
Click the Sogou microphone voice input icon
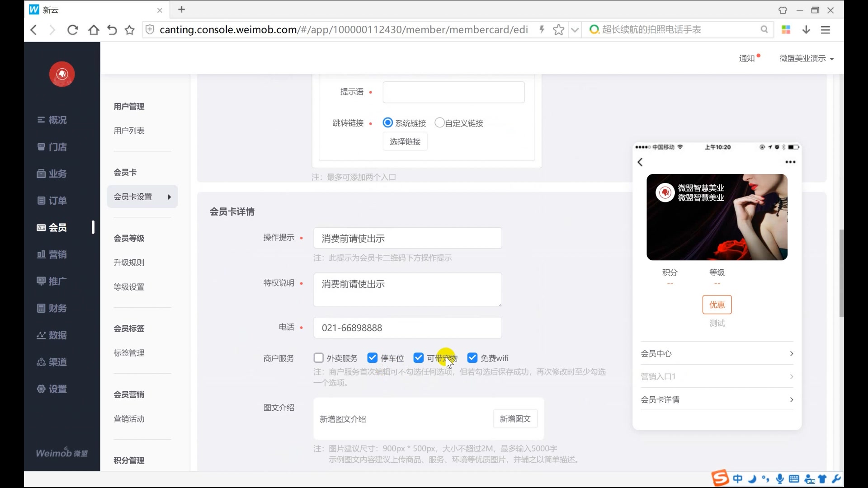tap(780, 479)
